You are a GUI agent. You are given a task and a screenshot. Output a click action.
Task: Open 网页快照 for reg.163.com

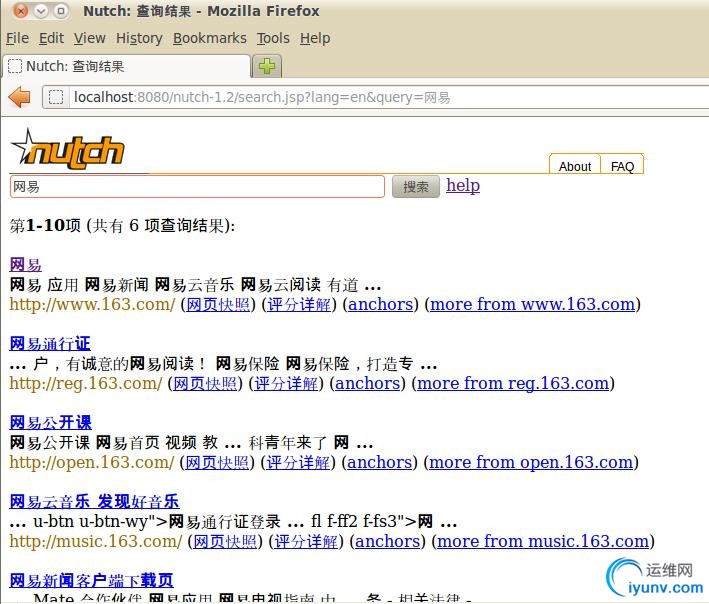pyautogui.click(x=205, y=384)
